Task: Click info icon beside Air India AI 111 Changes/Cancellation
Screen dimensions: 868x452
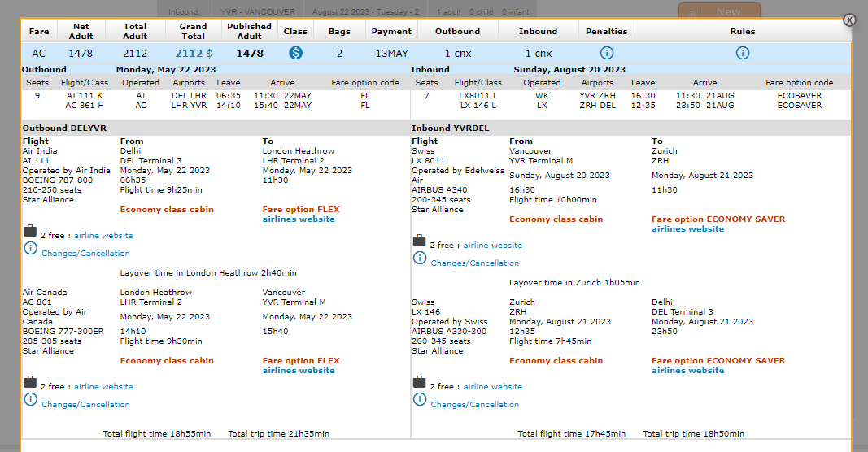Action: (30, 249)
